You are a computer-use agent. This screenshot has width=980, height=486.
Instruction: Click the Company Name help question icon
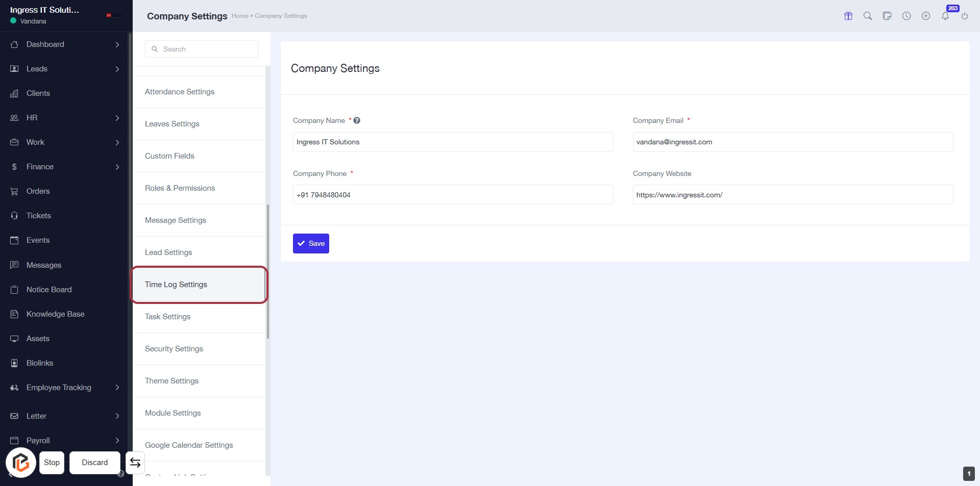[x=357, y=120]
